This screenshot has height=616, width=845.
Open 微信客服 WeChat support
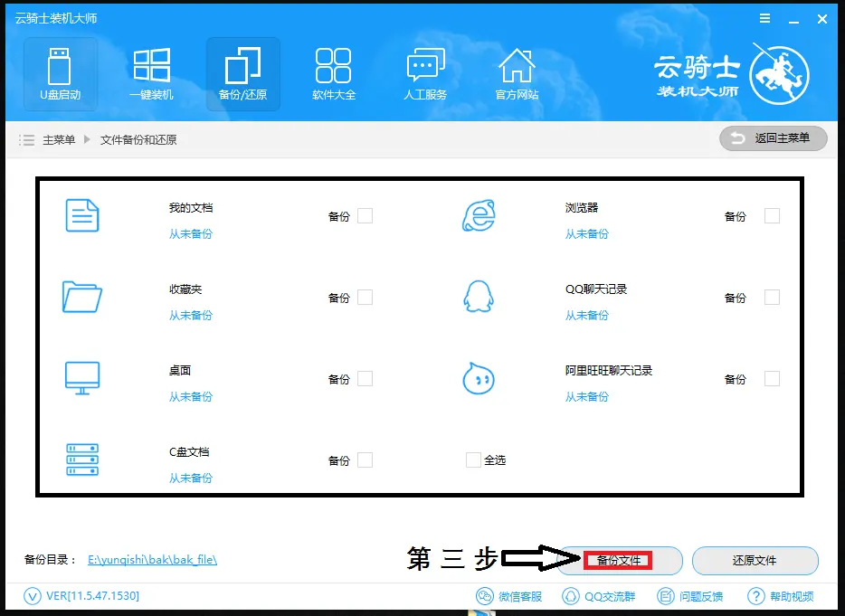(x=508, y=596)
